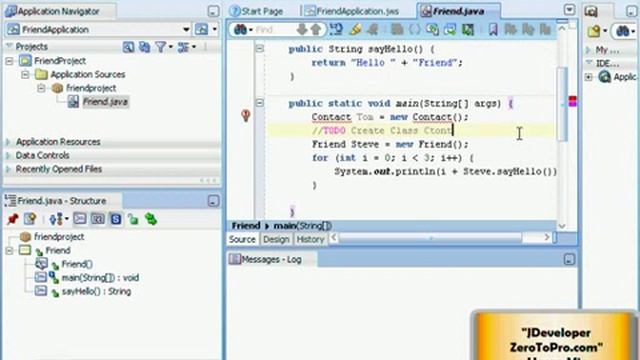640x360 pixels.
Task: Click the vertical scrollbar down arrow
Action: coord(562,226)
